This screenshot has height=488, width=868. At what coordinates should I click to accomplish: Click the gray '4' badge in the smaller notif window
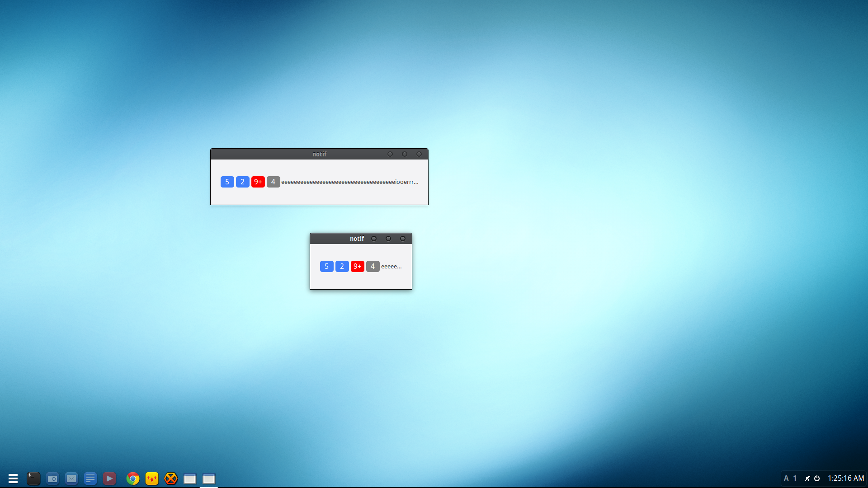[373, 266]
